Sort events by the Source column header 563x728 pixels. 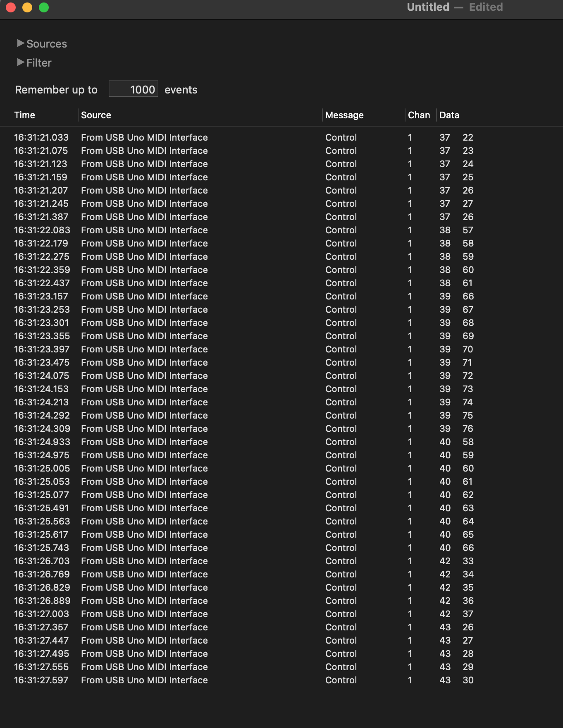96,115
